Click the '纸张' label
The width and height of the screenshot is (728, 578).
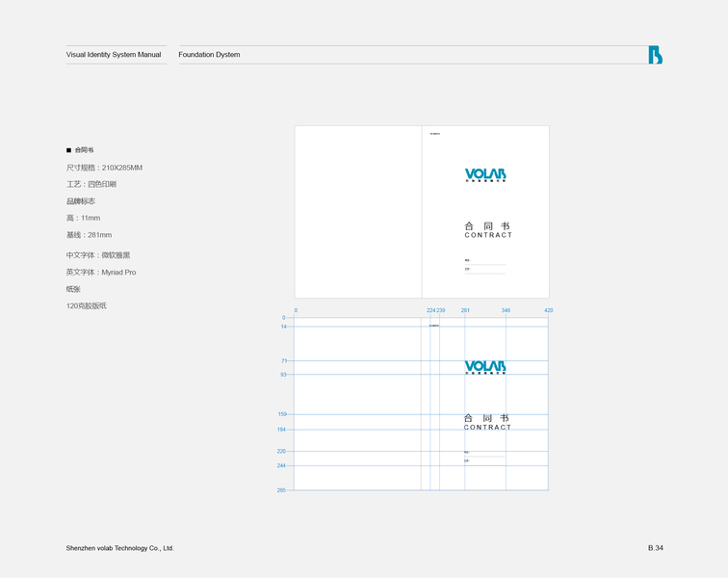click(73, 289)
